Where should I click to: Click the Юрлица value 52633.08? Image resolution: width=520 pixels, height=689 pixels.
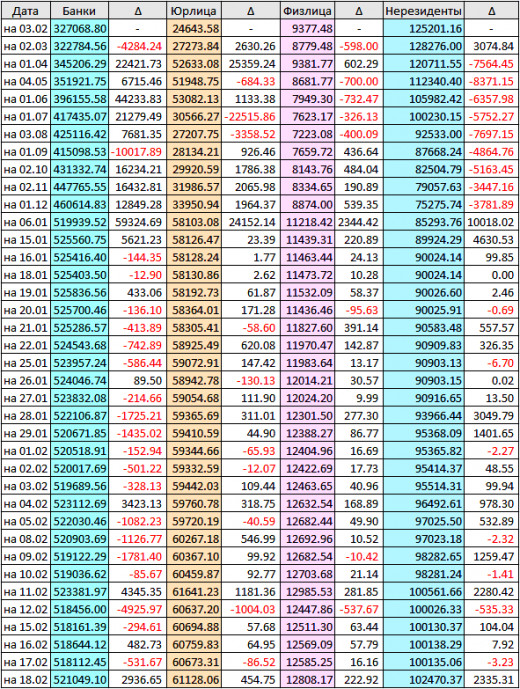coord(193,64)
